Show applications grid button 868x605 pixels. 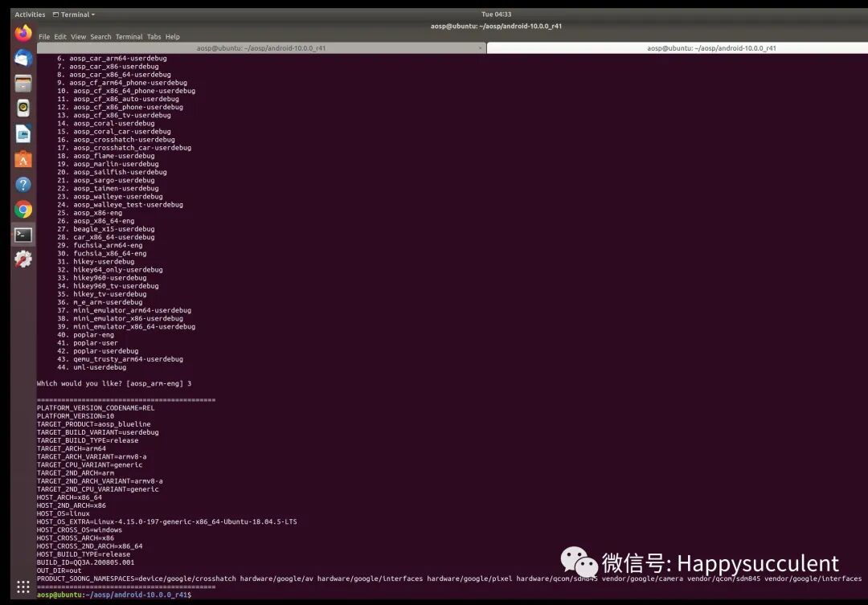click(23, 587)
